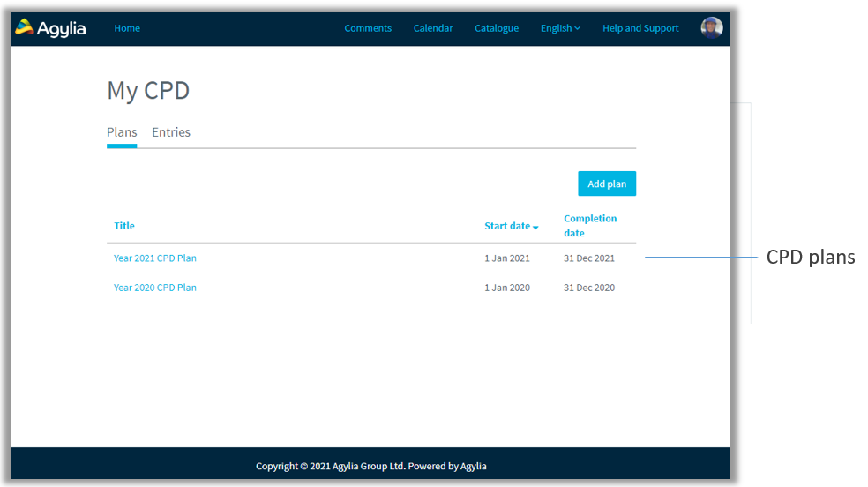Click the start date 1 Jan 2021

tap(507, 258)
